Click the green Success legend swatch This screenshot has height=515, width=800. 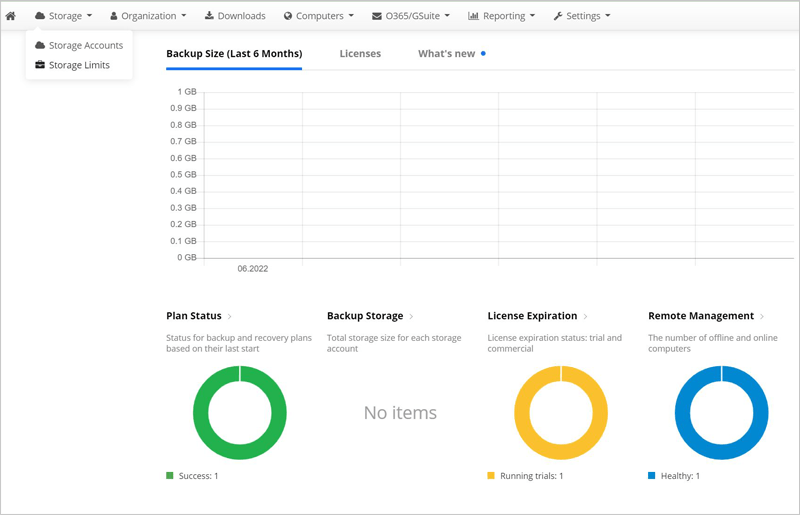pos(170,476)
